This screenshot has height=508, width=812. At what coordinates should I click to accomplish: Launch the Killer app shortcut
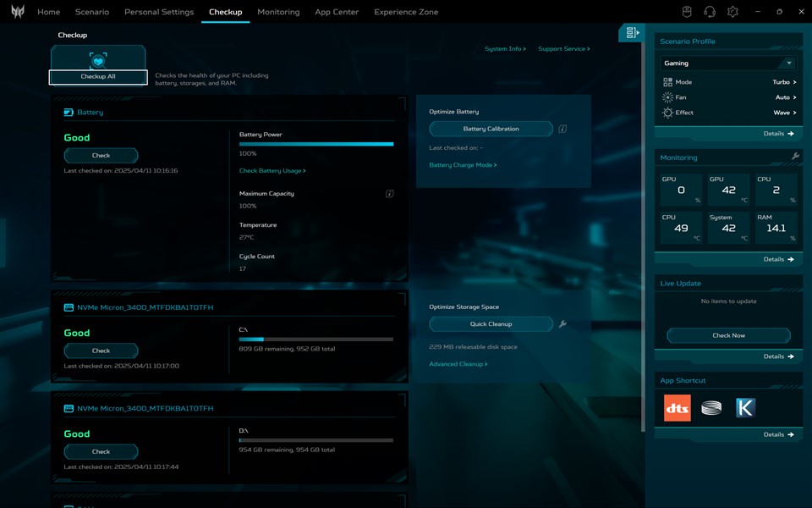point(745,408)
